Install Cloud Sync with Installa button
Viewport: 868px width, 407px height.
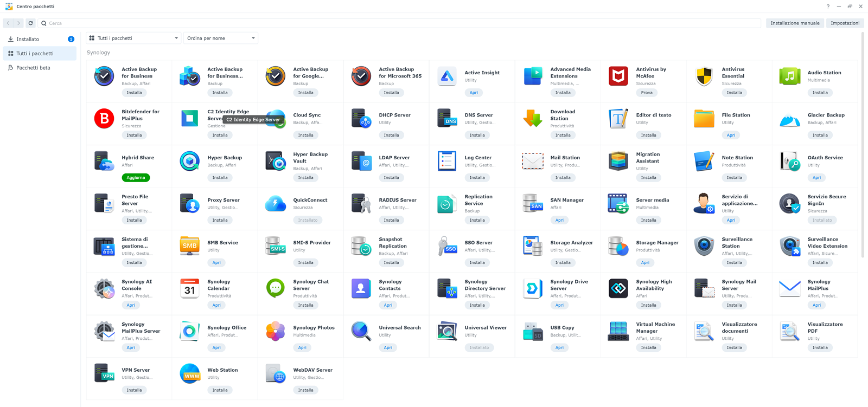(x=305, y=135)
